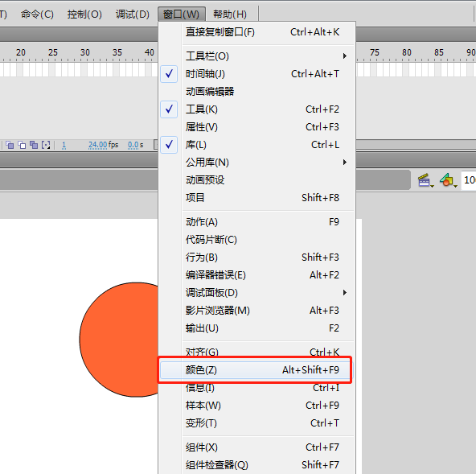Open the 命令(C) menu
The height and width of the screenshot is (474, 476).
pyautogui.click(x=37, y=14)
